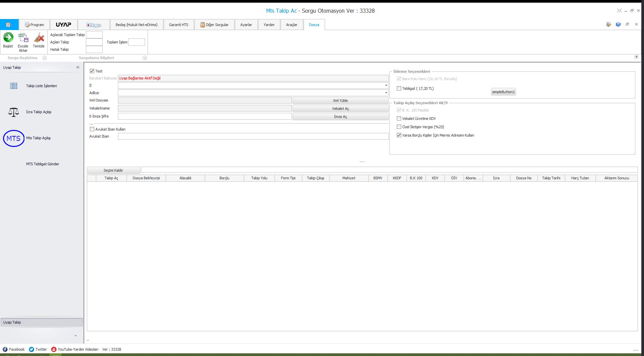
Task: Expand the Sorgulama Bilgileri group launcher
Action: [x=145, y=58]
